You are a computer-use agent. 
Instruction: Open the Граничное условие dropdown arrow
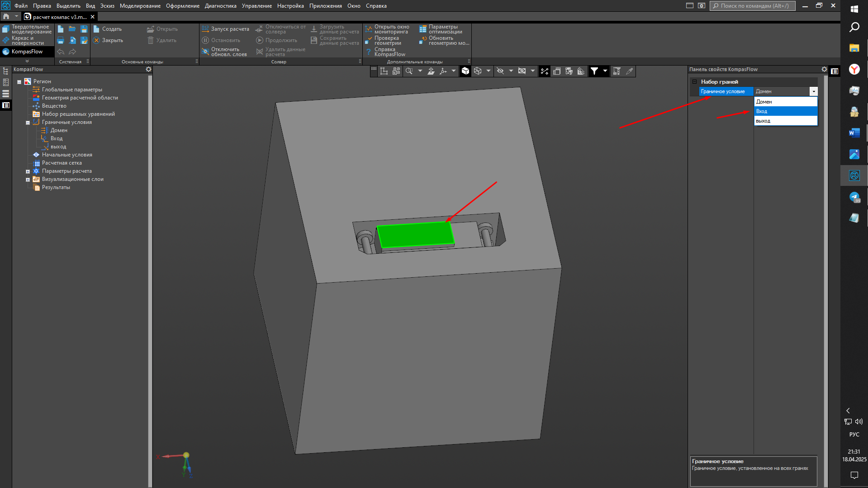tap(813, 92)
